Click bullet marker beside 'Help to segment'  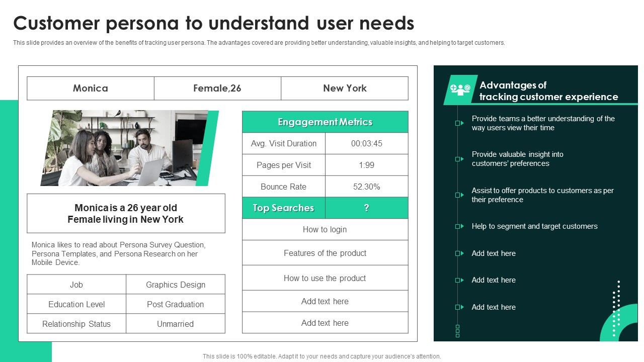coord(459,226)
